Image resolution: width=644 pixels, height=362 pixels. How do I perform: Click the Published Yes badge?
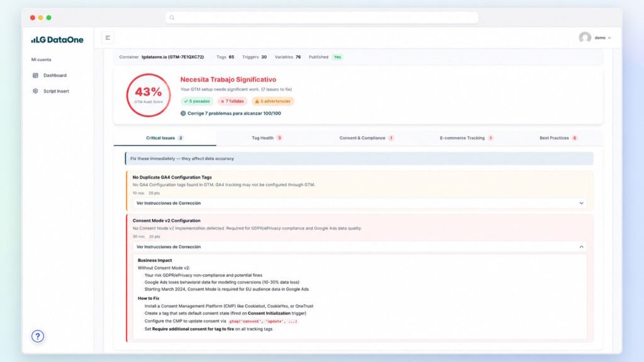pos(337,57)
